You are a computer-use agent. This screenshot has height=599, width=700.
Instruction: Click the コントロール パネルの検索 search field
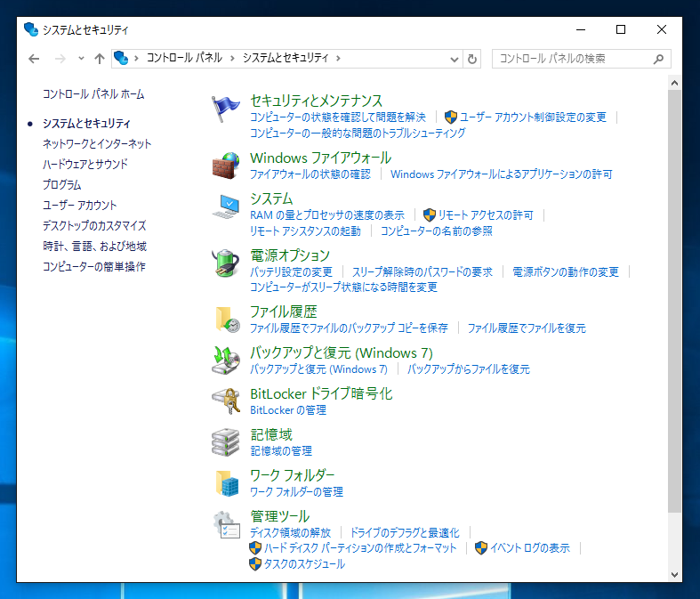pos(581,59)
